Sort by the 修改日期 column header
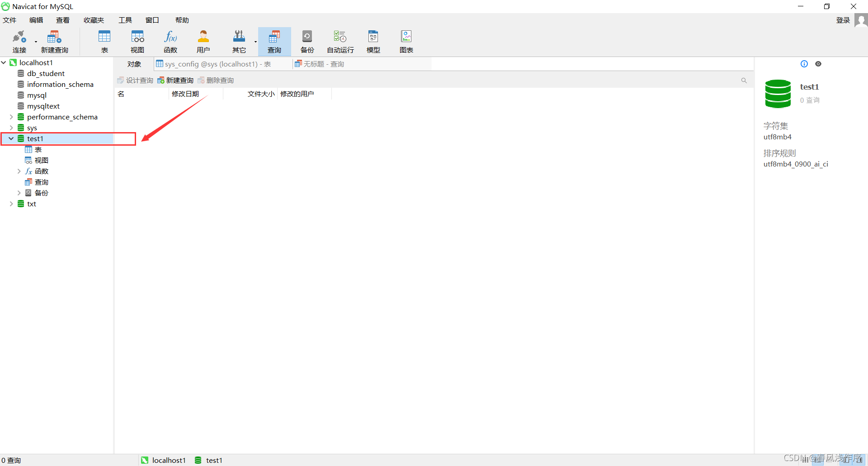The width and height of the screenshot is (868, 466). 196,94
